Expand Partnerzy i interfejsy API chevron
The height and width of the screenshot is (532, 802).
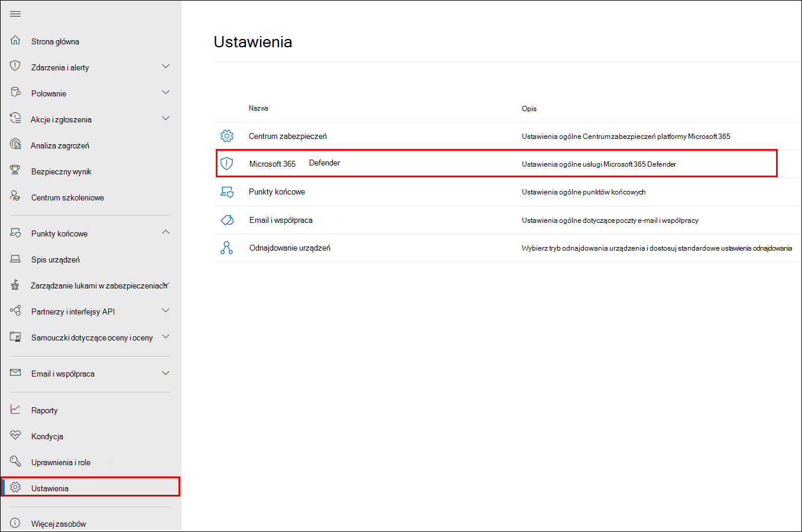[165, 310]
